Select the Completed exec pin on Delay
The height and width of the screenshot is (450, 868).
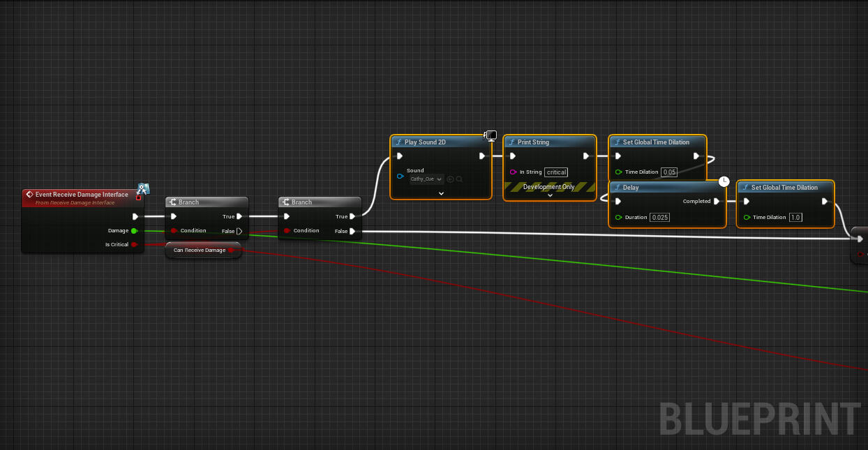click(x=717, y=202)
